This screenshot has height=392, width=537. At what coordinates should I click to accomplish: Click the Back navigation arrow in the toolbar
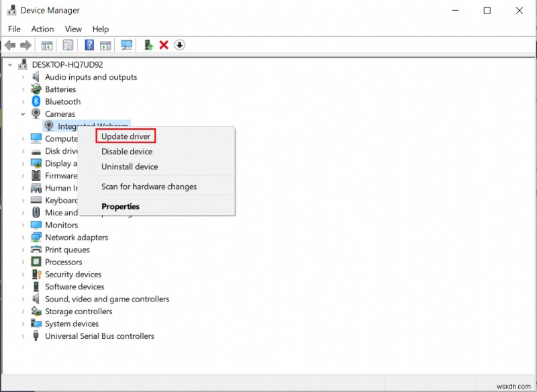point(9,45)
